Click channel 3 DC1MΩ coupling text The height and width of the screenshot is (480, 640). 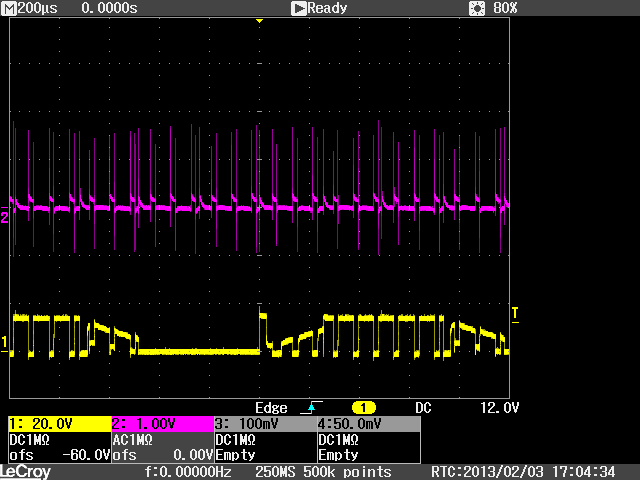pyautogui.click(x=236, y=440)
